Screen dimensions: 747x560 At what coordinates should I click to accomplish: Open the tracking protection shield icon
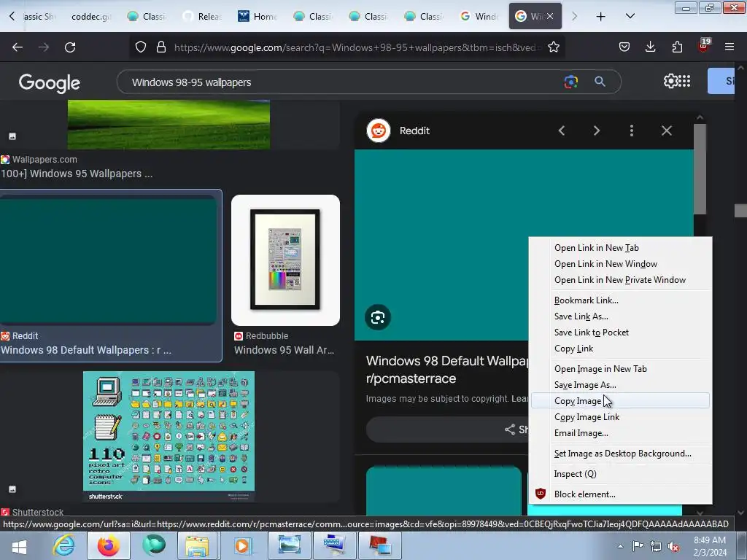pos(141,47)
